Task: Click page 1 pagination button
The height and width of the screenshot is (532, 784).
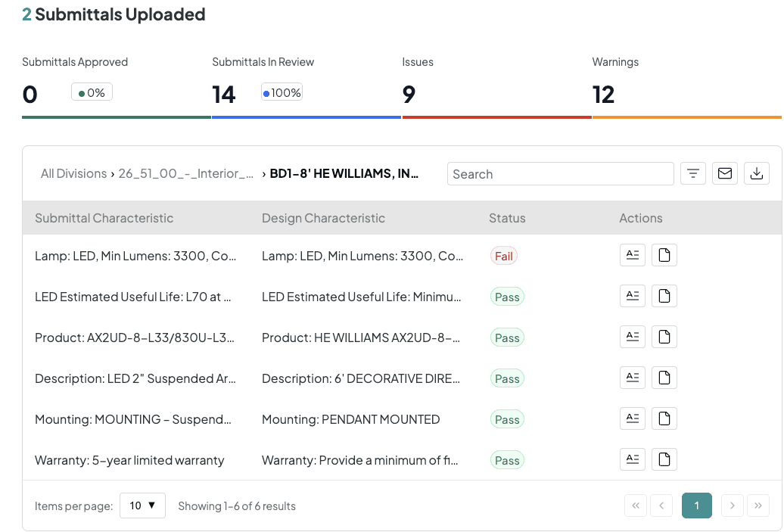Action: pos(696,506)
